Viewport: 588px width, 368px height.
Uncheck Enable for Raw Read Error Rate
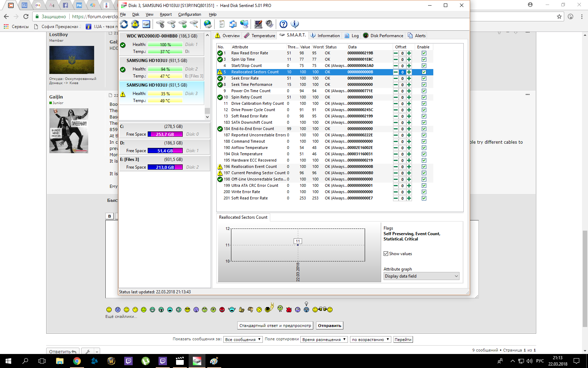[x=424, y=53]
